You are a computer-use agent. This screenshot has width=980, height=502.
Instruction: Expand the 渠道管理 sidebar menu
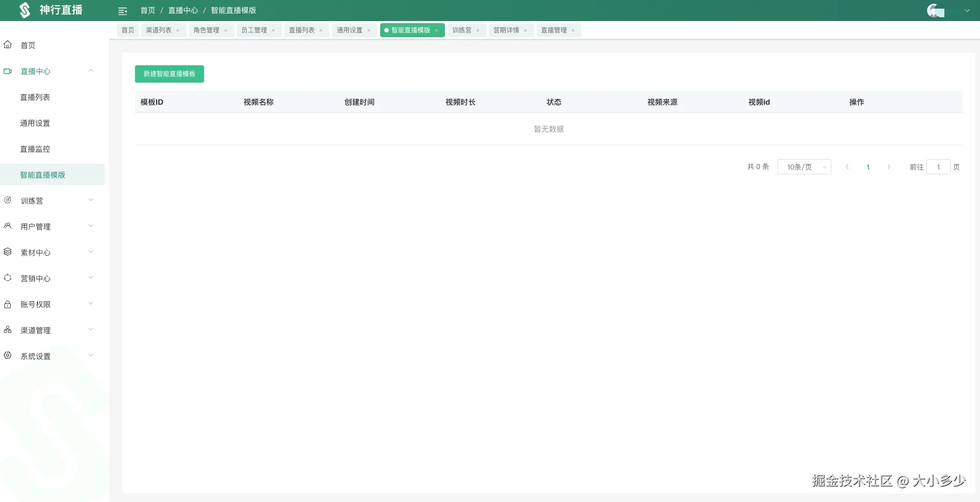91,330
